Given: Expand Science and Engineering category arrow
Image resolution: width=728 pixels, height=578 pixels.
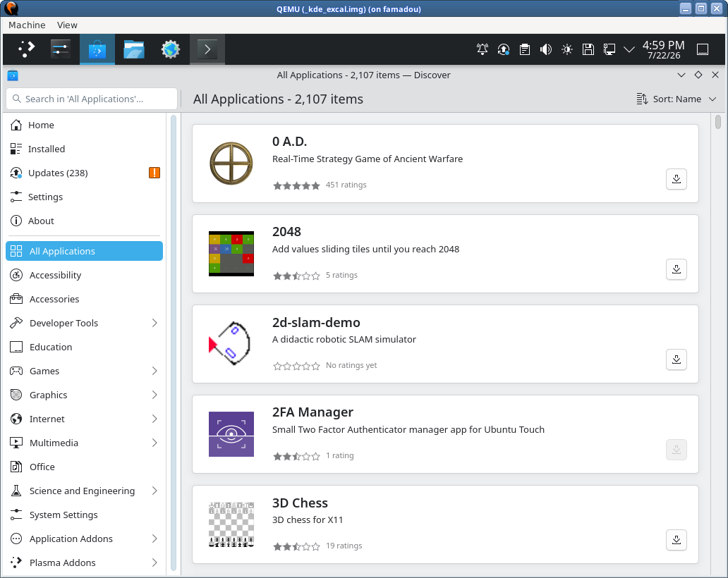Looking at the screenshot, I should click(154, 491).
